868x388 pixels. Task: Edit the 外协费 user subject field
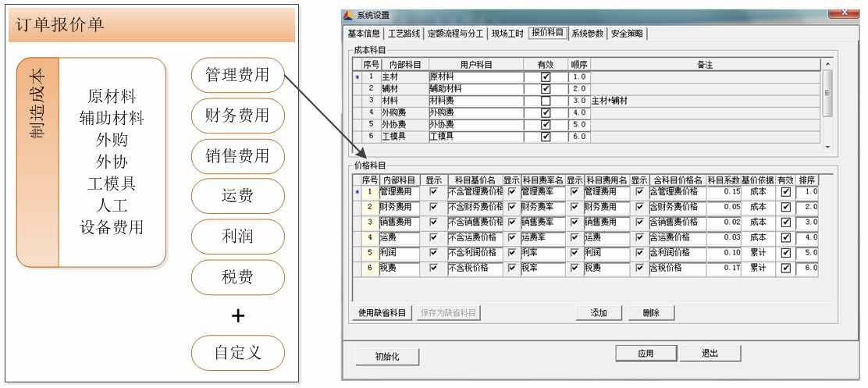(475, 125)
